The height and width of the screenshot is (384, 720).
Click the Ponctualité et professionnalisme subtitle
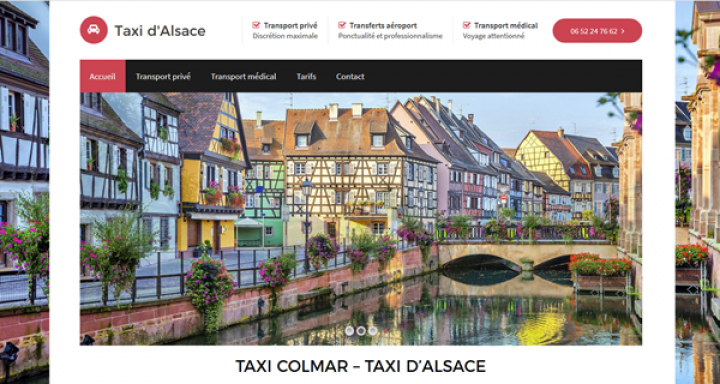tap(390, 36)
